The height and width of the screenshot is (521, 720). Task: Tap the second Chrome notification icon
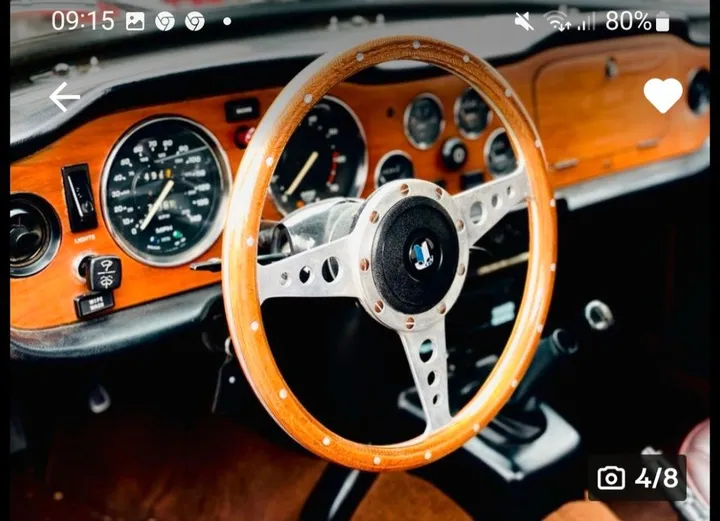click(x=195, y=21)
